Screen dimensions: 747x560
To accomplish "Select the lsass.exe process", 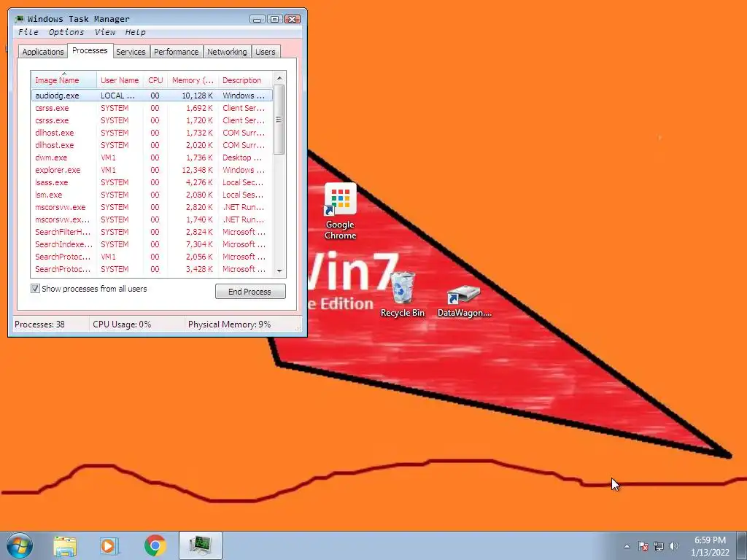I will click(x=152, y=182).
